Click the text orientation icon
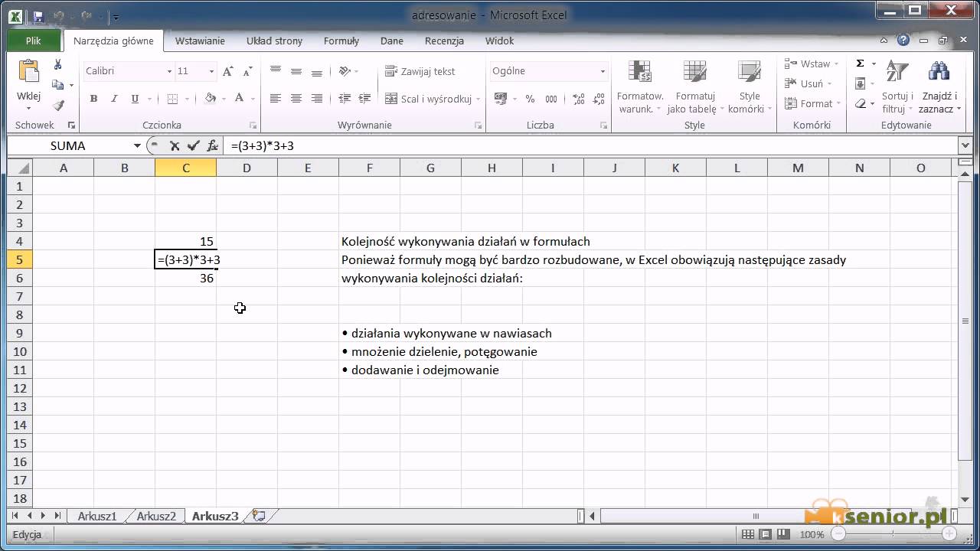980x551 pixels. [345, 71]
